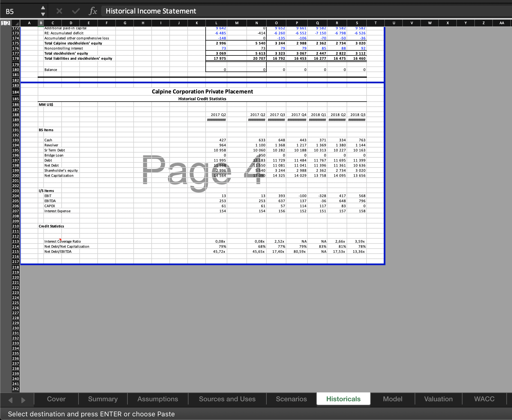Click 'Total liabilities and stockholders' equity' label

(78, 58)
